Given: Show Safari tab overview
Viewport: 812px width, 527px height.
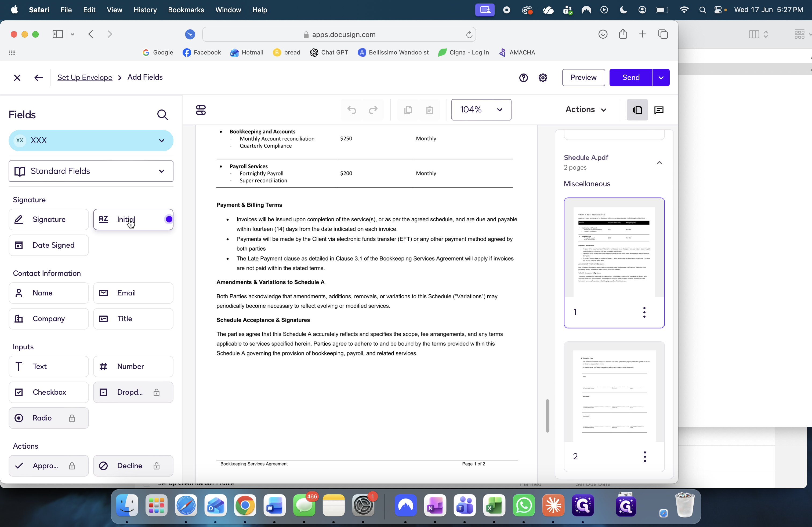Looking at the screenshot, I should (663, 34).
